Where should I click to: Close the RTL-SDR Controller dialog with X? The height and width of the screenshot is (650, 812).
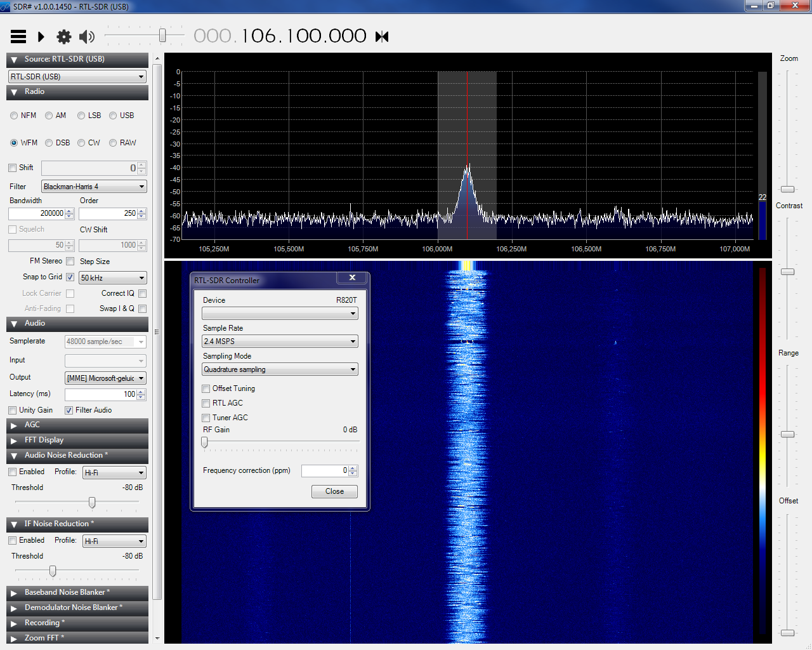point(352,278)
